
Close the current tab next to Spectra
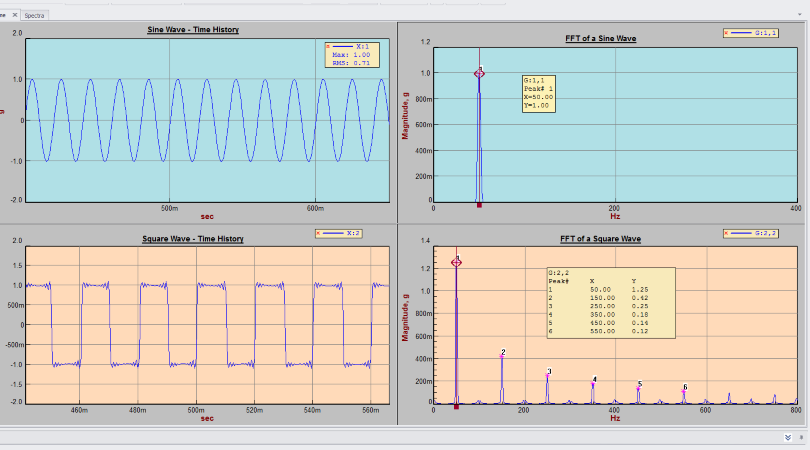[14, 16]
